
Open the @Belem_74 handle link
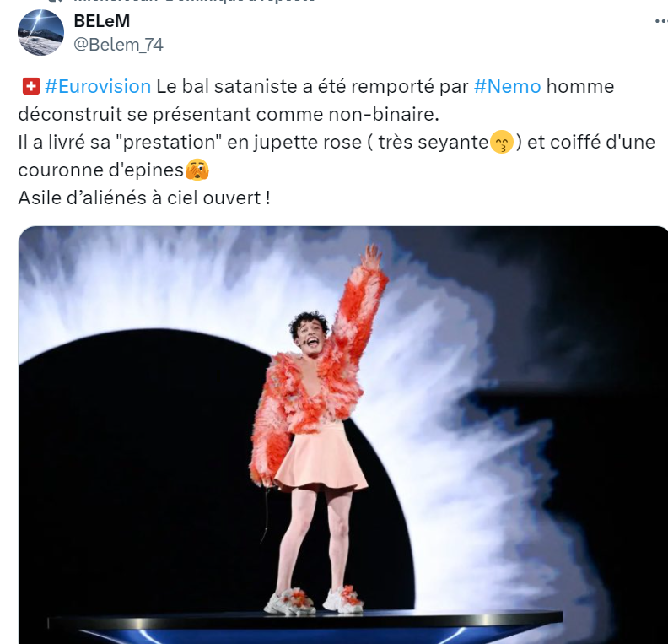pyautogui.click(x=118, y=45)
